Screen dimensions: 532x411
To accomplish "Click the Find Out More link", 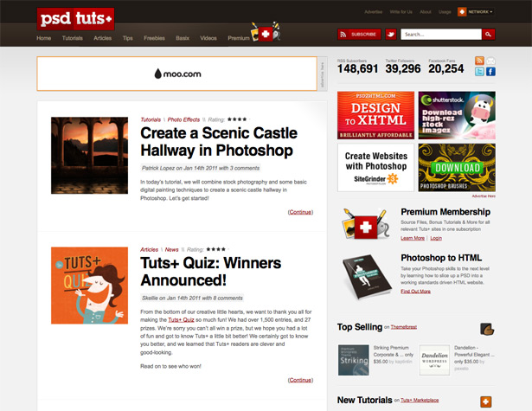I will point(415,292).
